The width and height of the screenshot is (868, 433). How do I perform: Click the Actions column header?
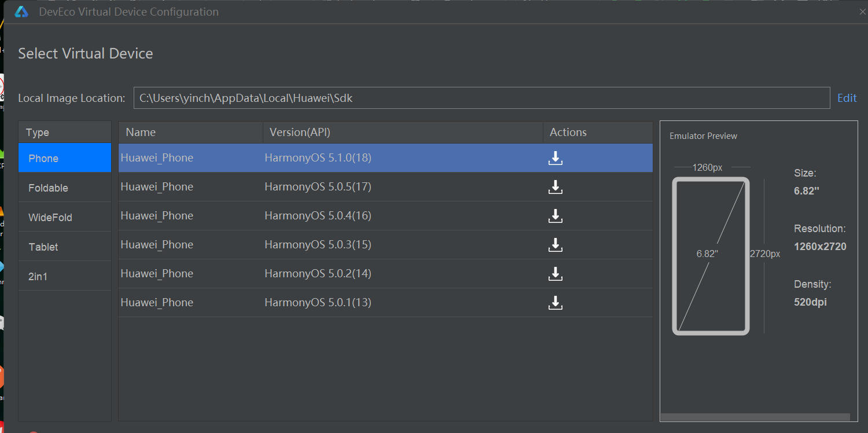point(598,132)
